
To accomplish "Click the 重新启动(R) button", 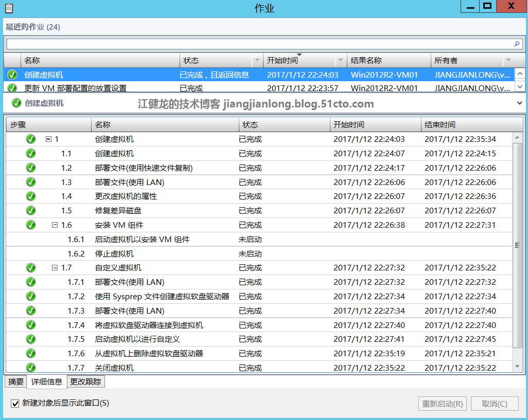I will [x=443, y=404].
